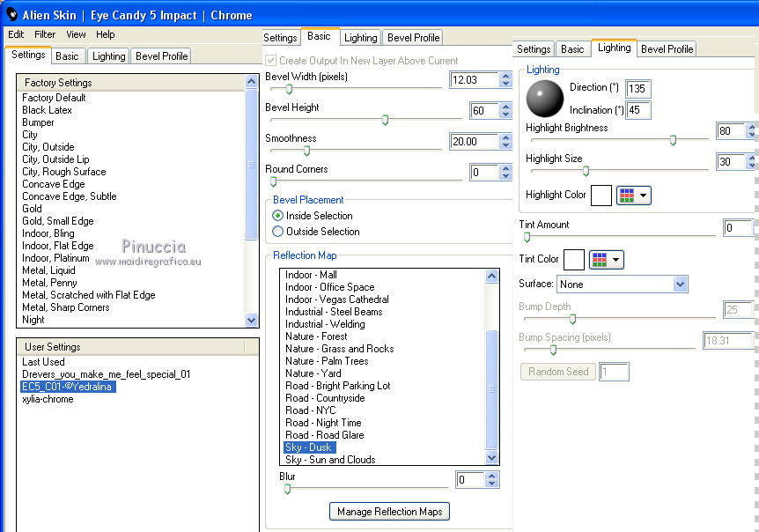Click the Highlight Color white swatch
Viewport: 759px width, 532px height.
click(601, 196)
